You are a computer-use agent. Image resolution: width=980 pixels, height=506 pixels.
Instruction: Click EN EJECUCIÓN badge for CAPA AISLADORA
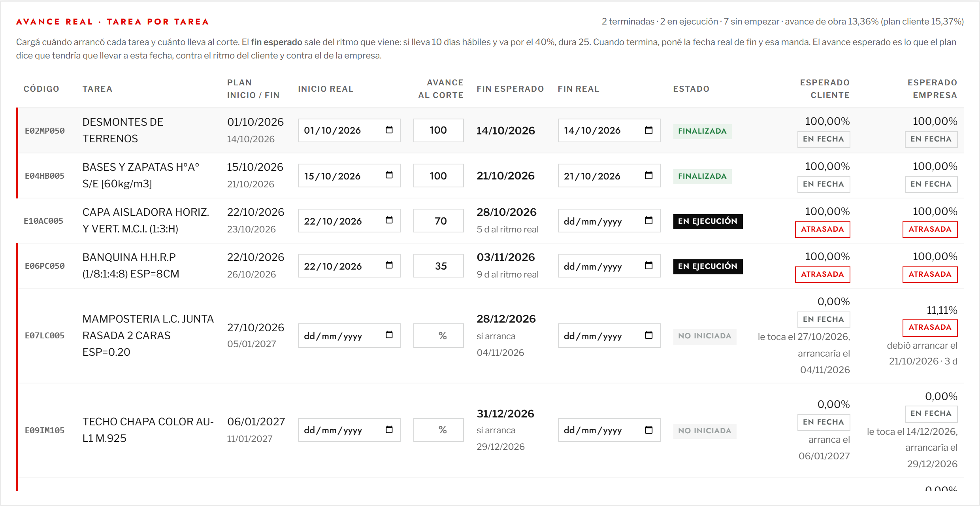click(708, 221)
